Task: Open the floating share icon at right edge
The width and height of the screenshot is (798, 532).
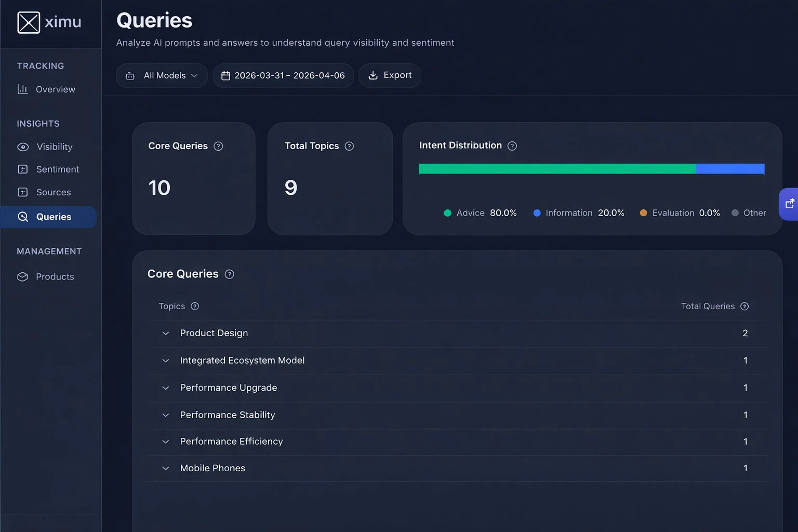Action: coord(789,204)
